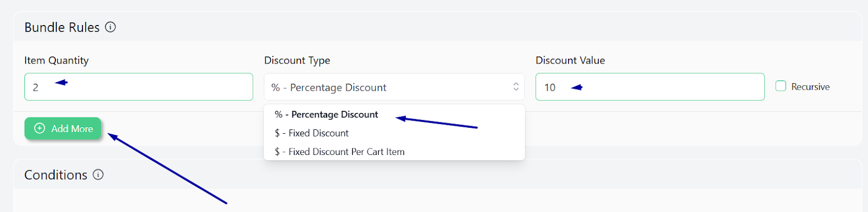
Task: Focus the Discount Value field showing 10
Action: tap(650, 87)
